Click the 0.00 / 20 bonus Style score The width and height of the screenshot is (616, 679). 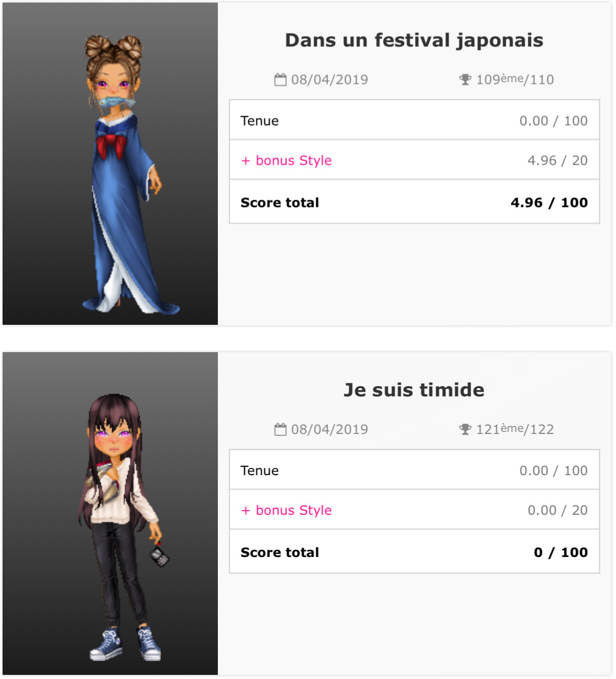[557, 510]
